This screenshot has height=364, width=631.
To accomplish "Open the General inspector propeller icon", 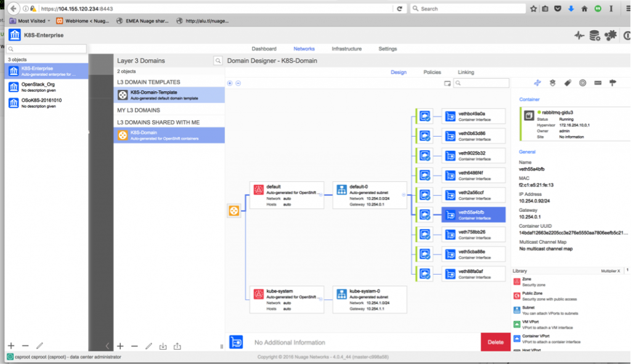I will 537,83.
